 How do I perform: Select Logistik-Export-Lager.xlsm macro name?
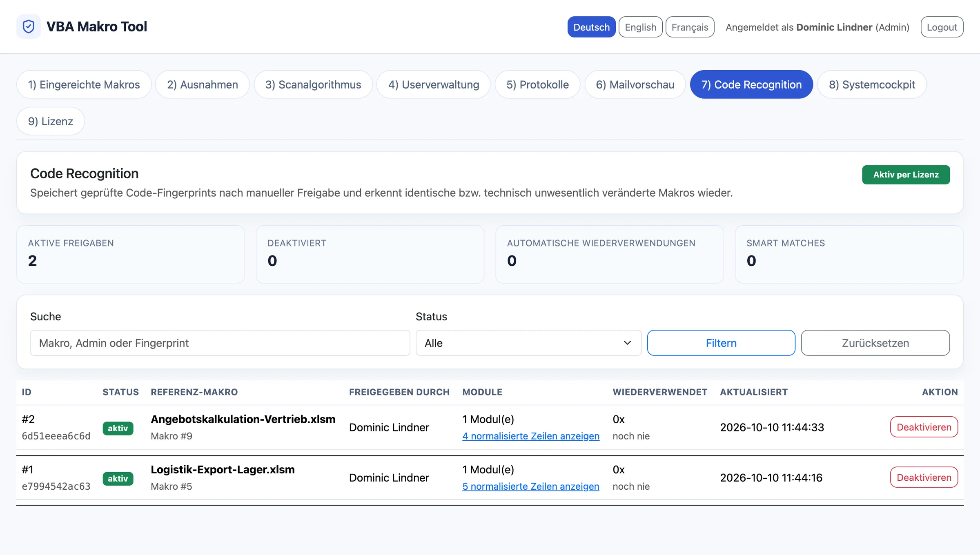[223, 469]
